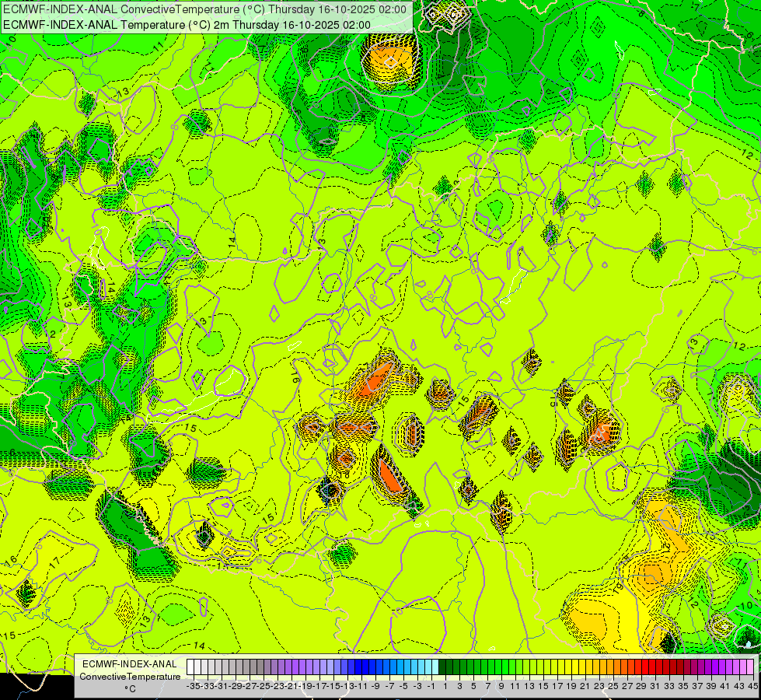The height and width of the screenshot is (700, 761).
Task: Click the contour label 17 on the map
Action: pyautogui.click(x=55, y=562)
